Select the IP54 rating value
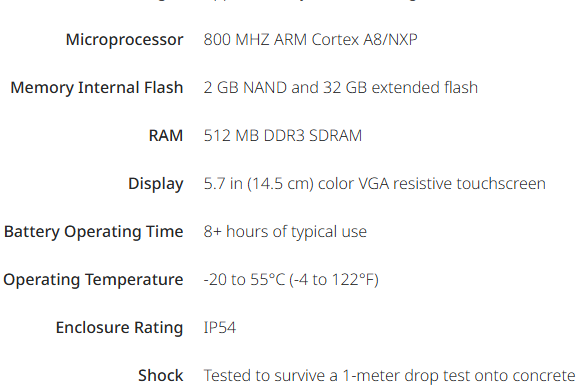 (220, 327)
